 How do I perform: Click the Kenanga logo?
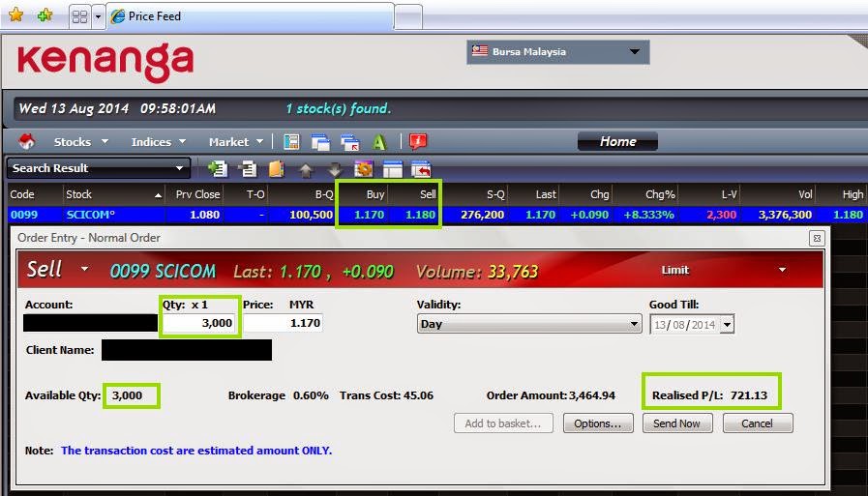point(105,62)
